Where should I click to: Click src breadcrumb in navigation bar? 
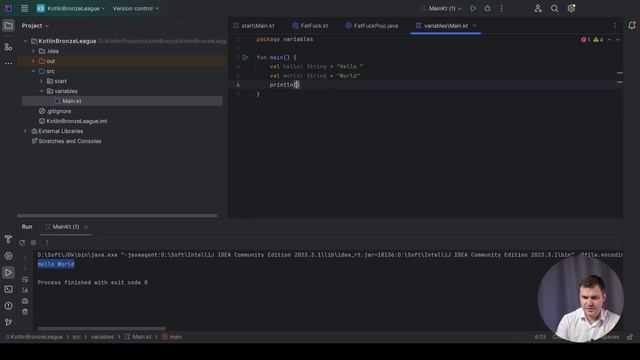76,337
